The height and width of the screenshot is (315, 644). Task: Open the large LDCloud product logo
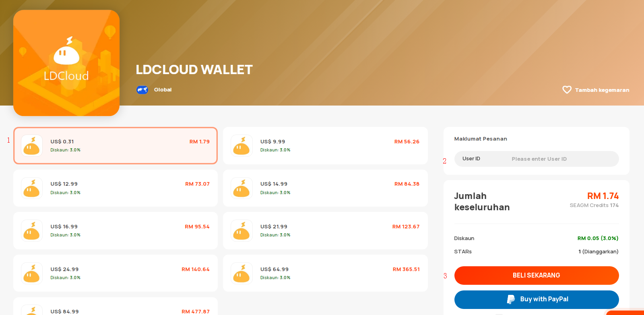[x=66, y=63]
